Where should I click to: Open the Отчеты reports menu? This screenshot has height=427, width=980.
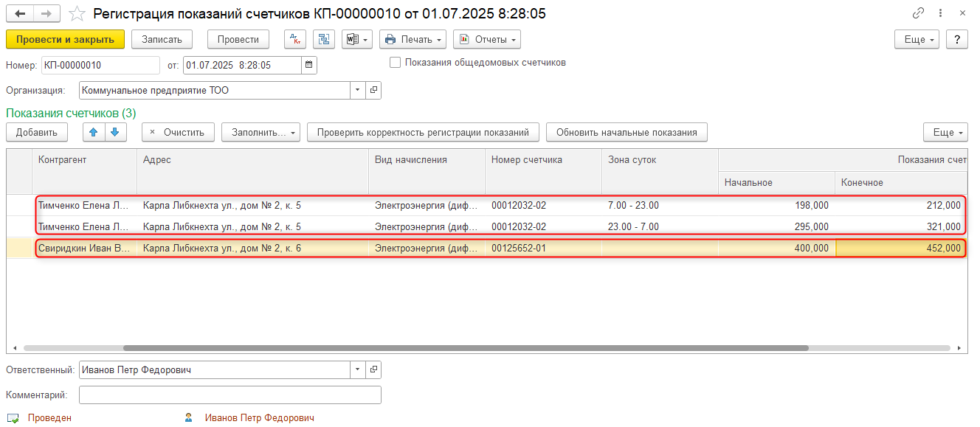(487, 39)
